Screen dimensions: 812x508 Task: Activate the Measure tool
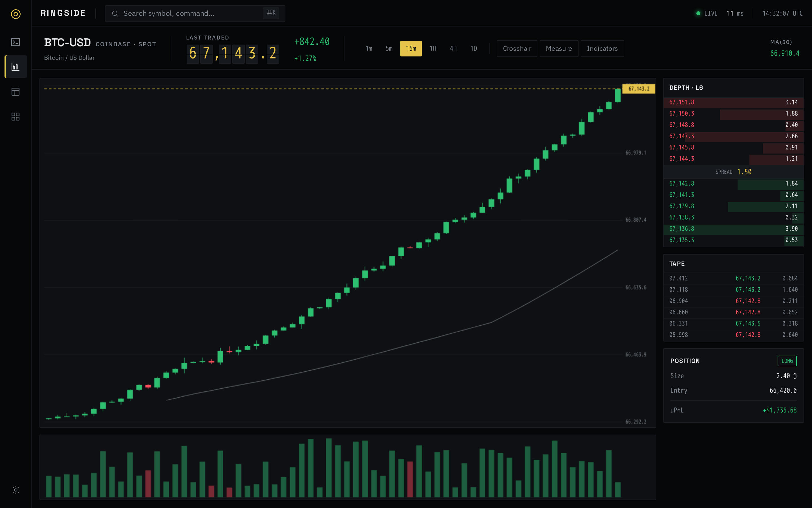click(559, 48)
